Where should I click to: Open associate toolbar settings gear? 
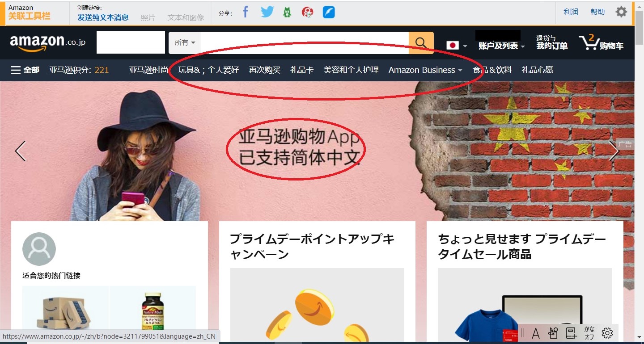click(x=621, y=12)
